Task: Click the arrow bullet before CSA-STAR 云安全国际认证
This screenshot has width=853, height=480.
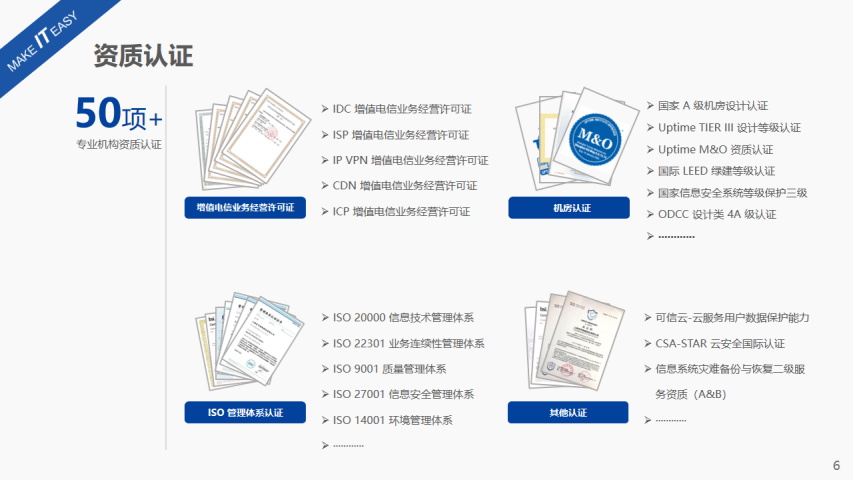Action: pos(650,343)
